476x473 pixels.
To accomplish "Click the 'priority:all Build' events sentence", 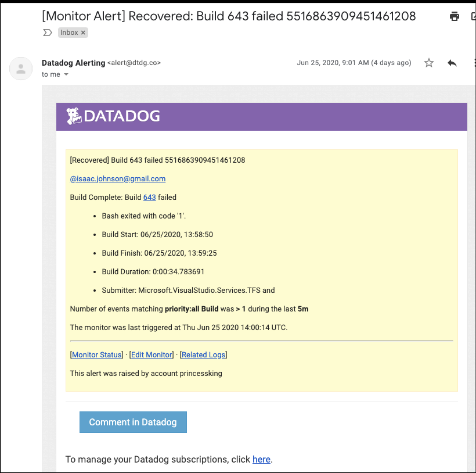I will point(189,309).
